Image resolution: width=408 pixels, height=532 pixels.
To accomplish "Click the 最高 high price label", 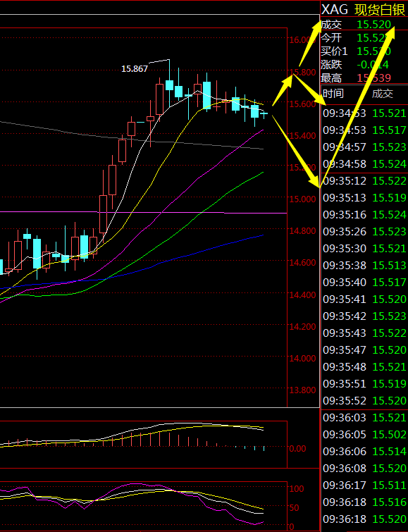I will 331,78.
